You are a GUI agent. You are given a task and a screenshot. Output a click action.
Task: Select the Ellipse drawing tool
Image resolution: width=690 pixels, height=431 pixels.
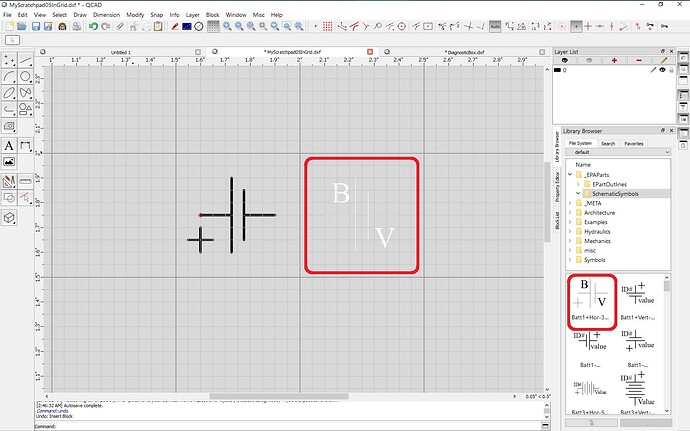click(x=9, y=93)
